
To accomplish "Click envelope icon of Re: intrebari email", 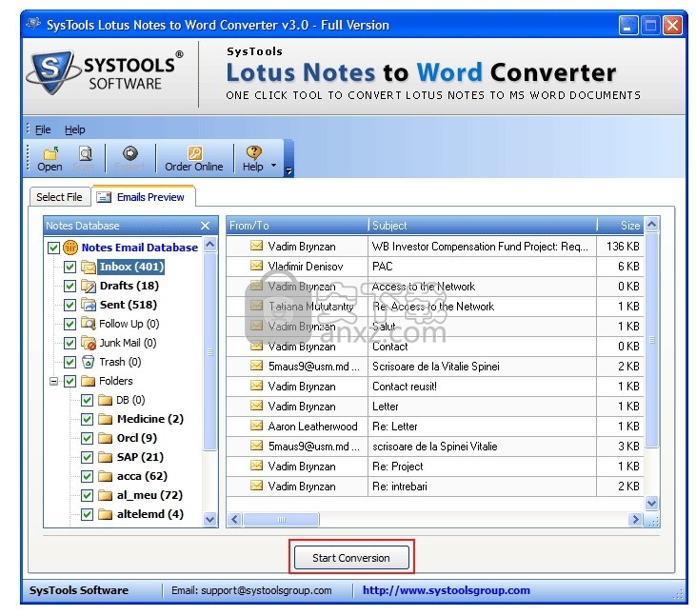I will (x=256, y=486).
